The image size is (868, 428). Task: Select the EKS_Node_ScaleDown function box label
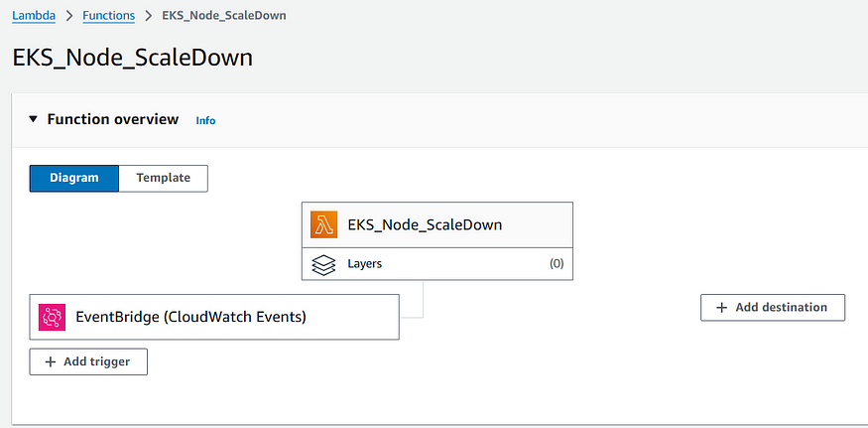[x=425, y=225]
